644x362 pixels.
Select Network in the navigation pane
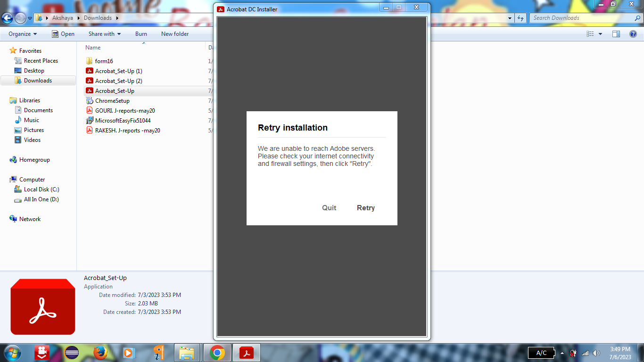click(x=30, y=219)
